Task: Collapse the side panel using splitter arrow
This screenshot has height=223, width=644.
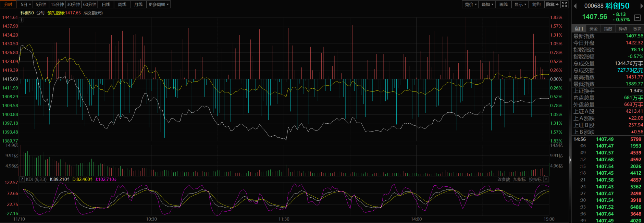Action: (x=570, y=160)
